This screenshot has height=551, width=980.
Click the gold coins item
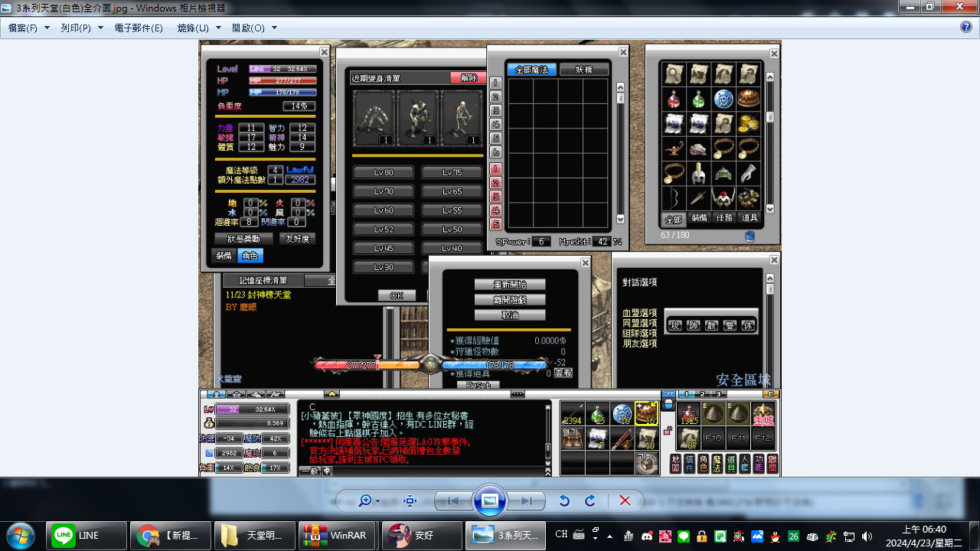click(x=750, y=124)
